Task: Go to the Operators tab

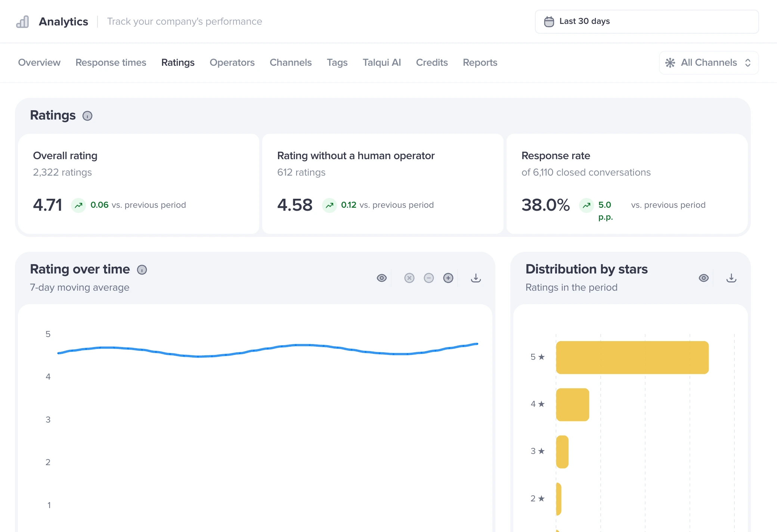Action: (232, 62)
